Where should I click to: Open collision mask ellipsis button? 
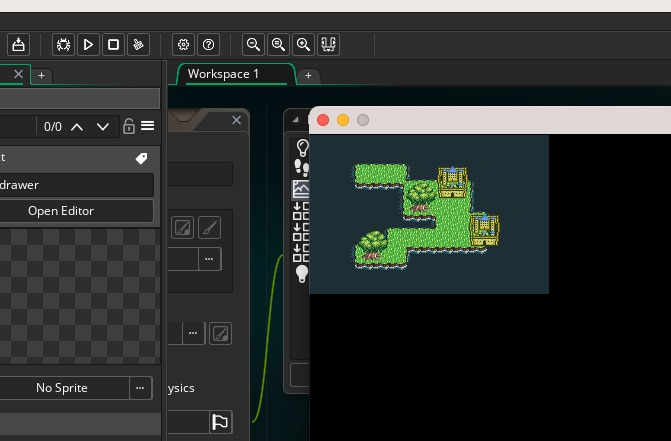pos(193,333)
